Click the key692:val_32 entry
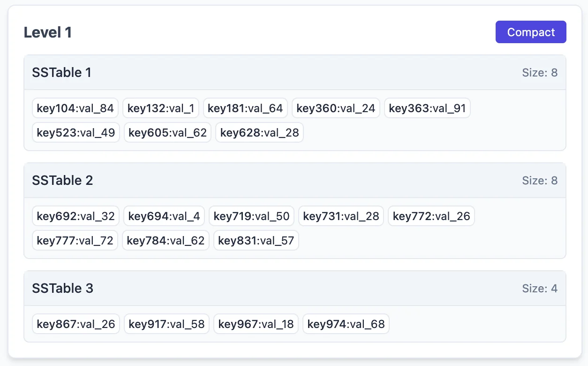The width and height of the screenshot is (588, 366). point(76,216)
